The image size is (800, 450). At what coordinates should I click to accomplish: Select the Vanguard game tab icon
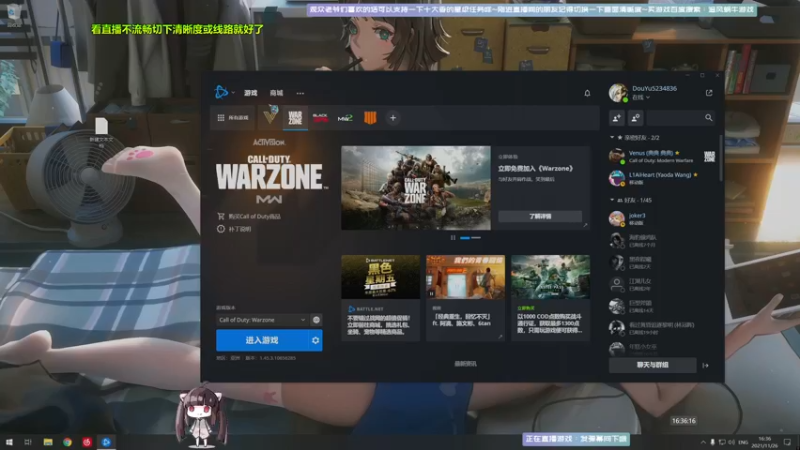[270, 117]
